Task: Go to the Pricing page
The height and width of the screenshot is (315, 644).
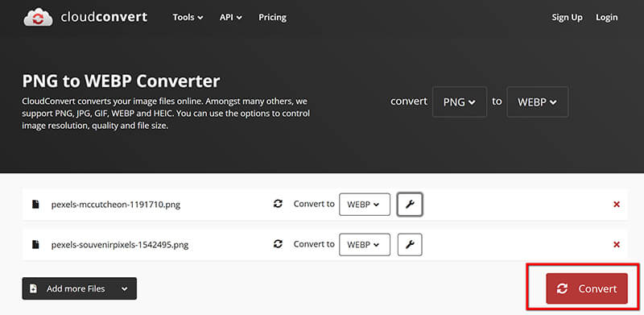Action: (272, 18)
